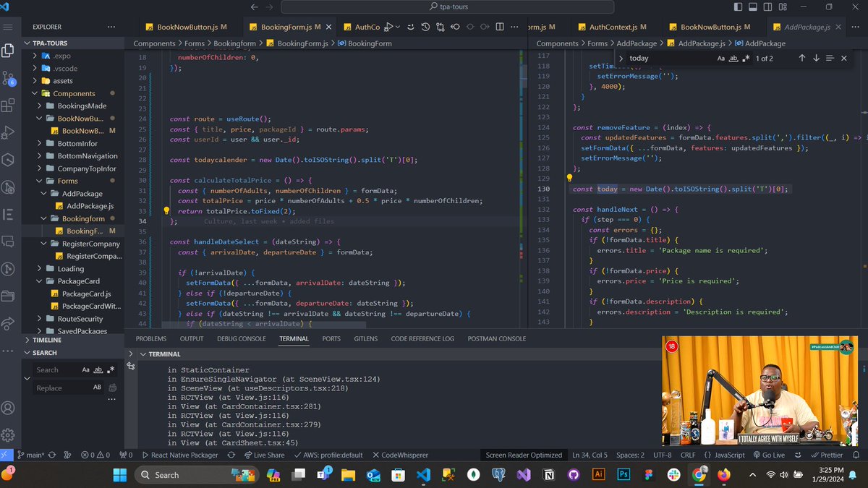Jump to next match arrow in find widget
This screenshot has width=868, height=488.
[x=816, y=58]
